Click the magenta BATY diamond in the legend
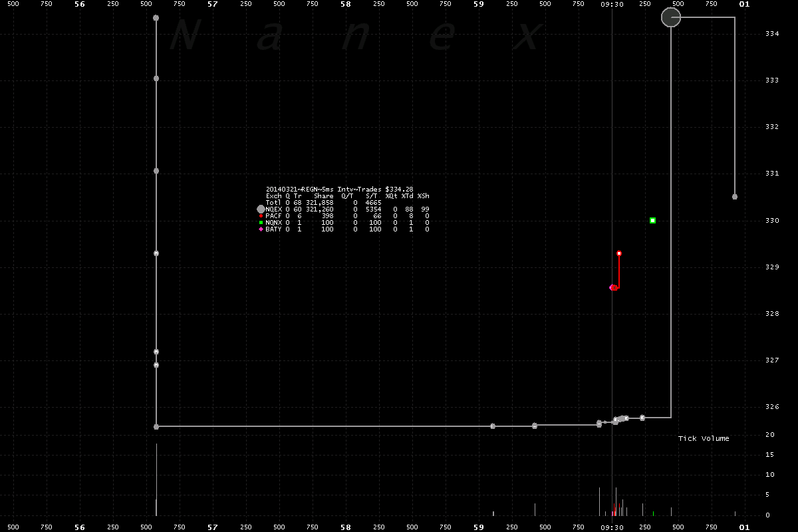Viewport: 798px width, 532px height. pyautogui.click(x=261, y=229)
